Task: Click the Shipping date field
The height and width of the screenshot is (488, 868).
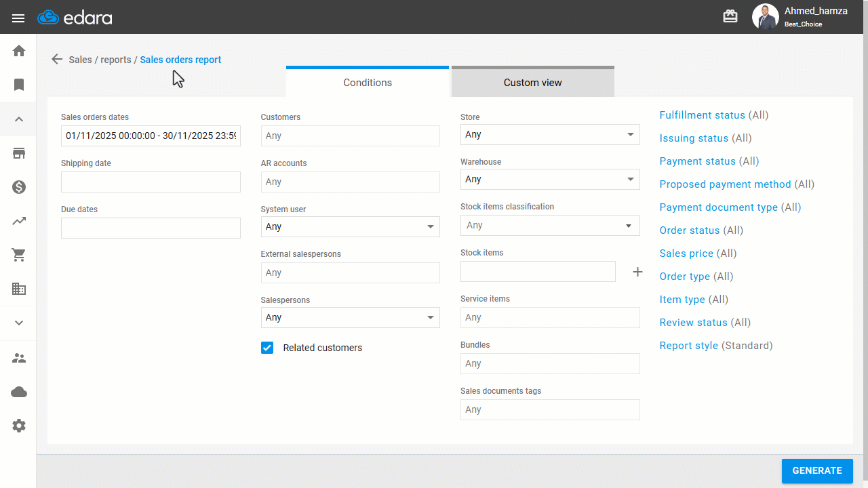Action: click(x=151, y=182)
